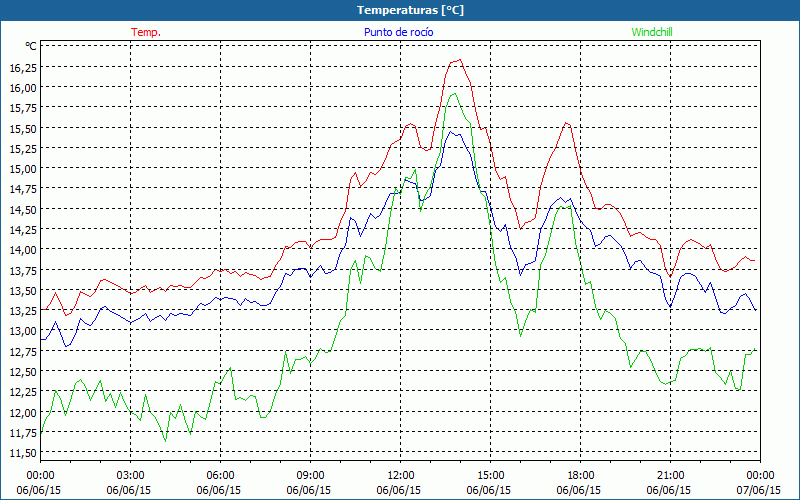Click the highest peak of the green Windchill curve
This screenshot has height=500, width=800.
(454, 94)
